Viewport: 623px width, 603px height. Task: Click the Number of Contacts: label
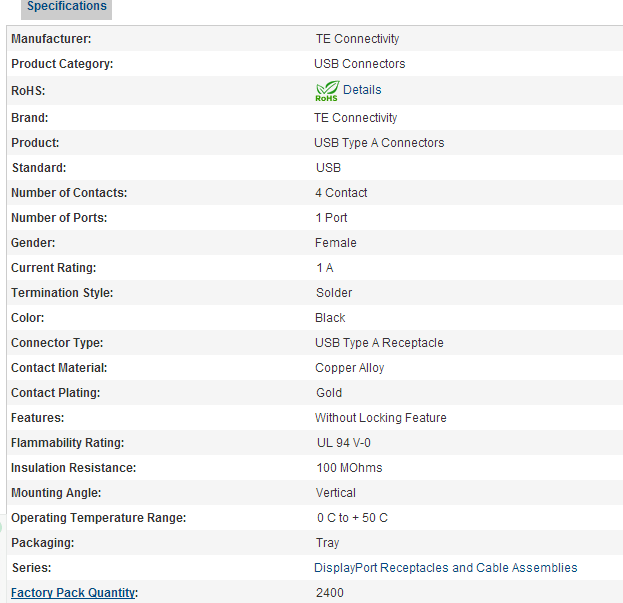point(69,193)
